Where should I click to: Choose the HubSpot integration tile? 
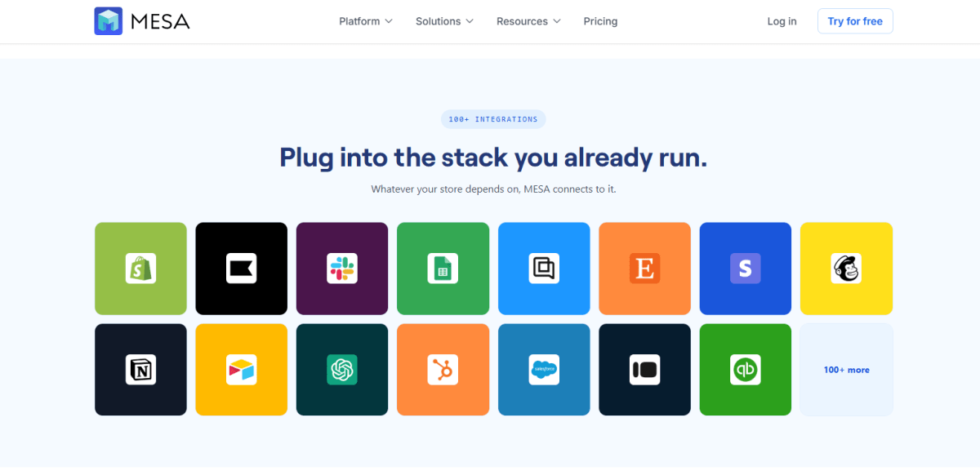[x=443, y=370]
